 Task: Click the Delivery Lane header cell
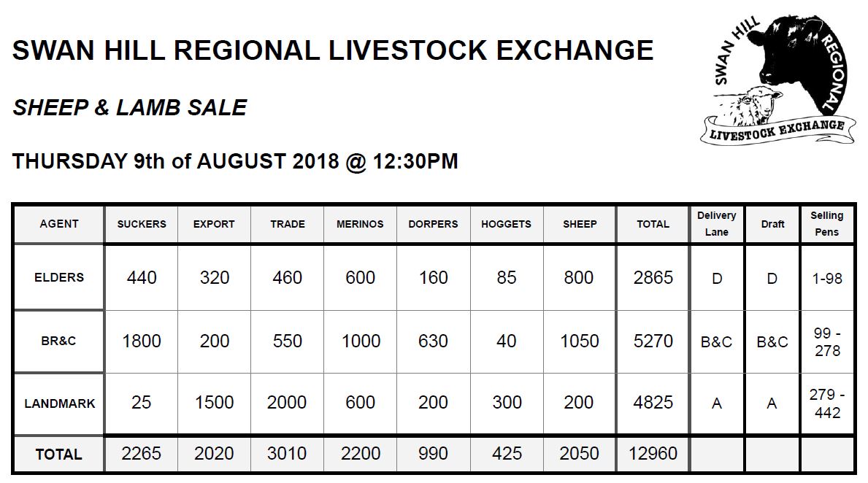tap(717, 224)
